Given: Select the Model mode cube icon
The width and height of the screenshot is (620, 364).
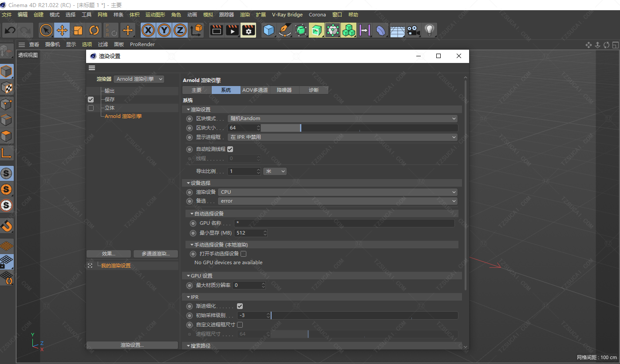Looking at the screenshot, I should click(x=7, y=71).
